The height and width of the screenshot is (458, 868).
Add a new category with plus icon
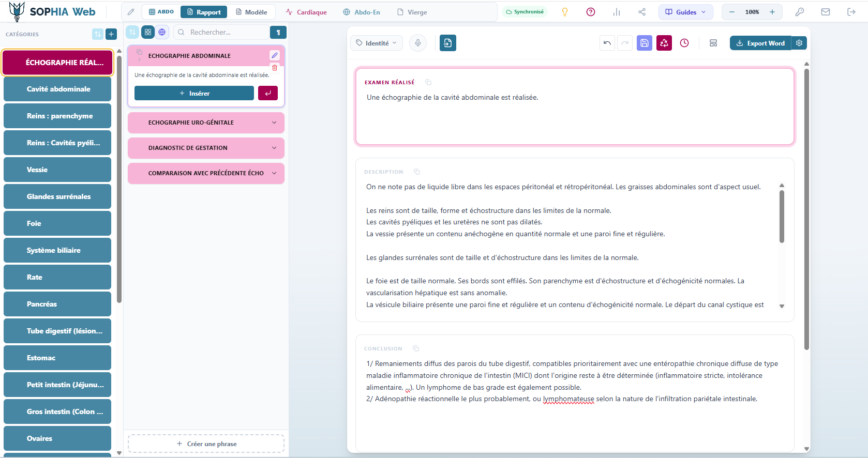pos(111,34)
